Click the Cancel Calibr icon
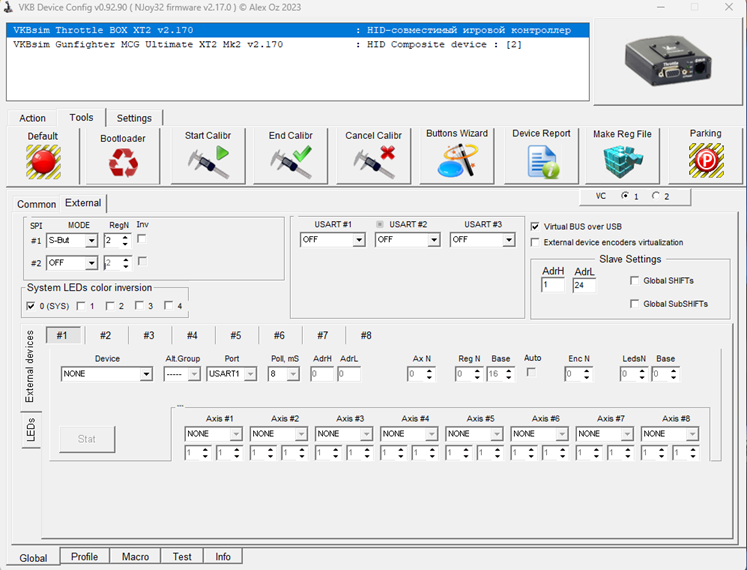The height and width of the screenshot is (570, 747). tap(373, 162)
